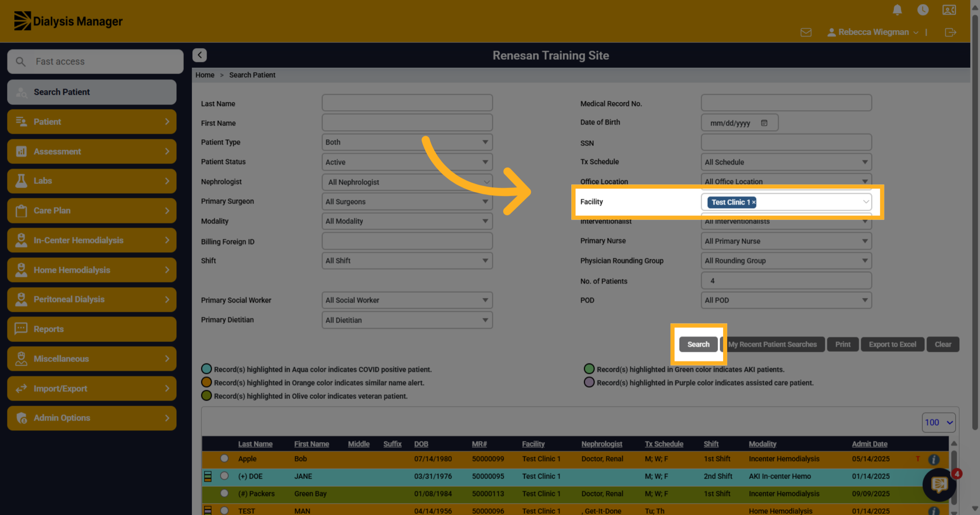Open the chat support bubble icon

pyautogui.click(x=939, y=485)
